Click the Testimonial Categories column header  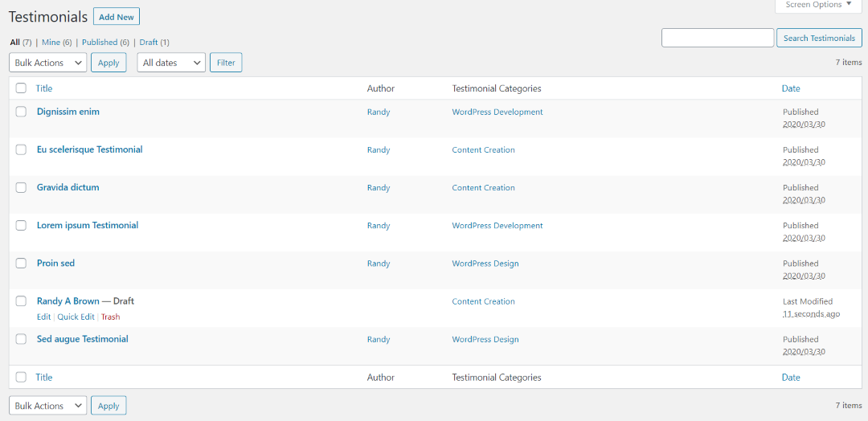497,88
